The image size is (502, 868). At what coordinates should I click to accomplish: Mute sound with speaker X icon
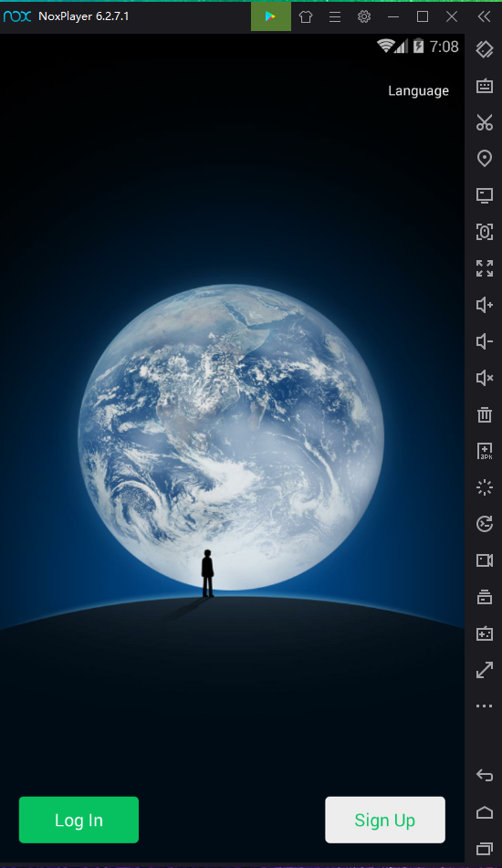[x=485, y=378]
